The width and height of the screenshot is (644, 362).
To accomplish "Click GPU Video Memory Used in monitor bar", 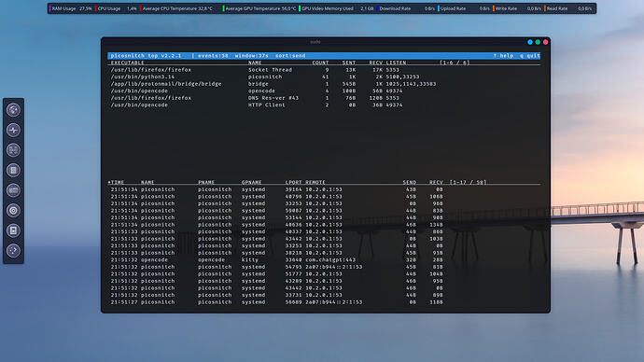I will pyautogui.click(x=336, y=8).
